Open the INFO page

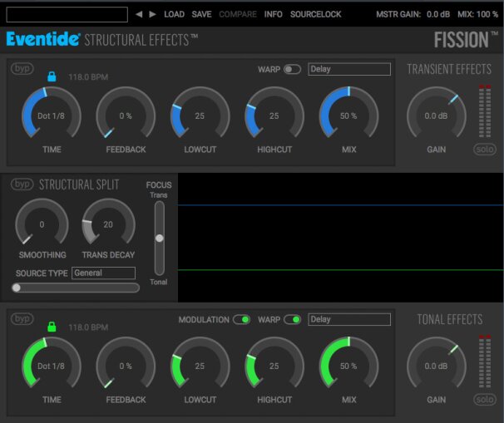coord(273,14)
